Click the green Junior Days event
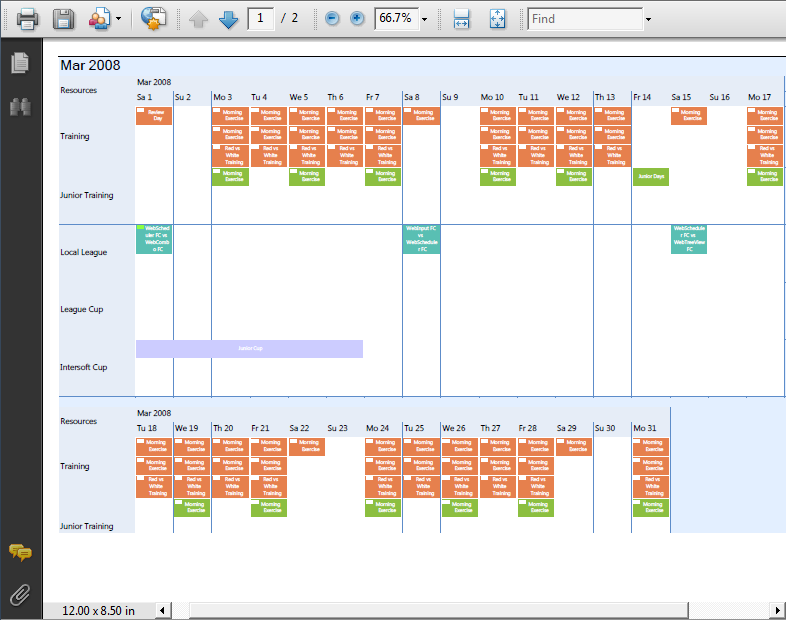The width and height of the screenshot is (786, 620). click(x=650, y=177)
